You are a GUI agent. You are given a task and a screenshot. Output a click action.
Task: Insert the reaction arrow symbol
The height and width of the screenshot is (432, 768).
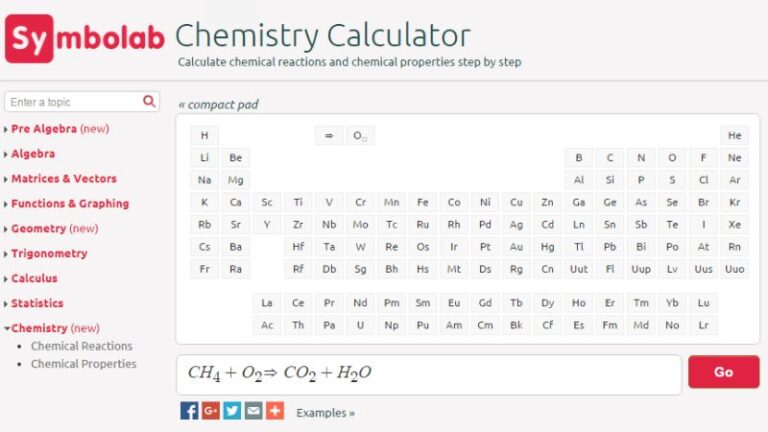point(329,135)
